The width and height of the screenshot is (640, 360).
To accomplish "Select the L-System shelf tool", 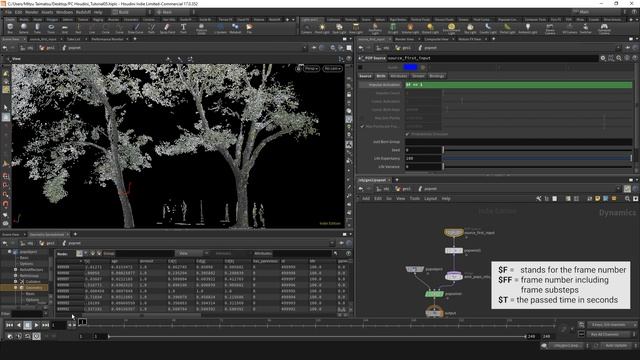I will tap(220, 28).
